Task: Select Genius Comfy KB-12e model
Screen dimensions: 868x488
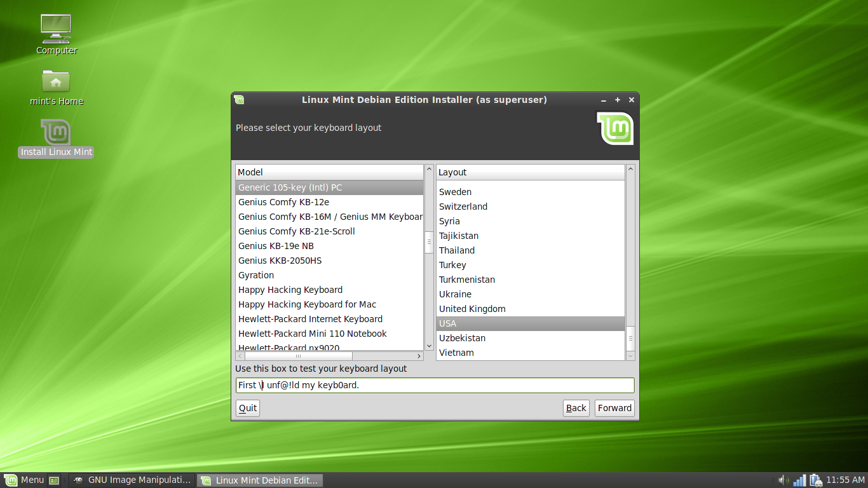Action: 329,202
